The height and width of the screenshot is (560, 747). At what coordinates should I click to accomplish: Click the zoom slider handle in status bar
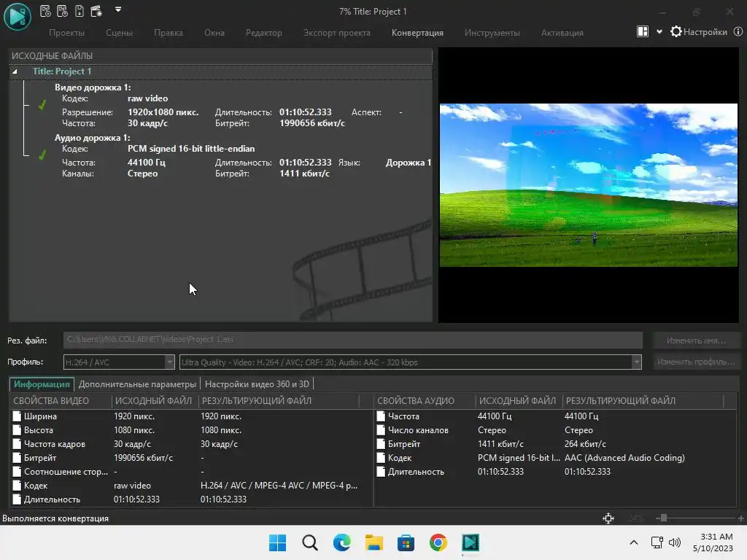[x=664, y=518]
